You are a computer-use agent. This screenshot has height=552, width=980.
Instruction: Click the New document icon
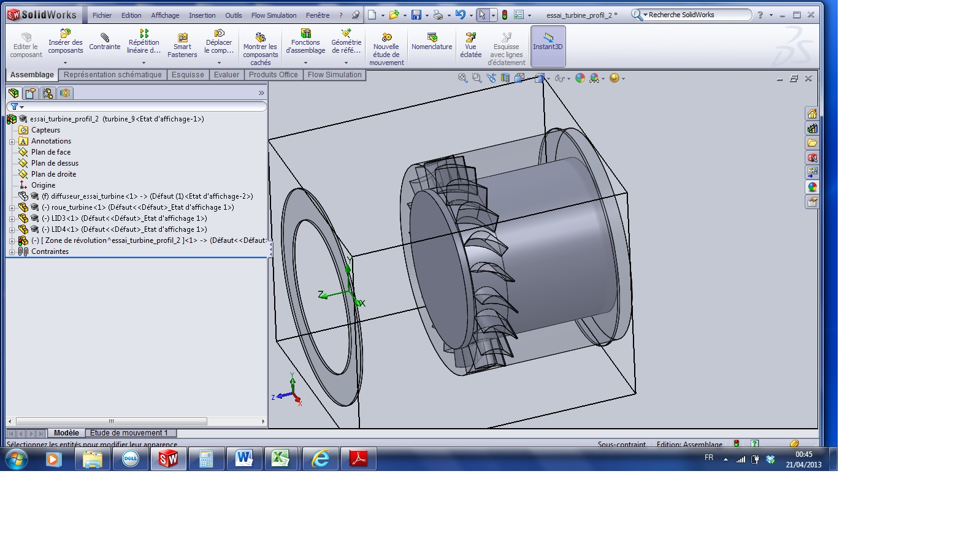click(x=372, y=15)
